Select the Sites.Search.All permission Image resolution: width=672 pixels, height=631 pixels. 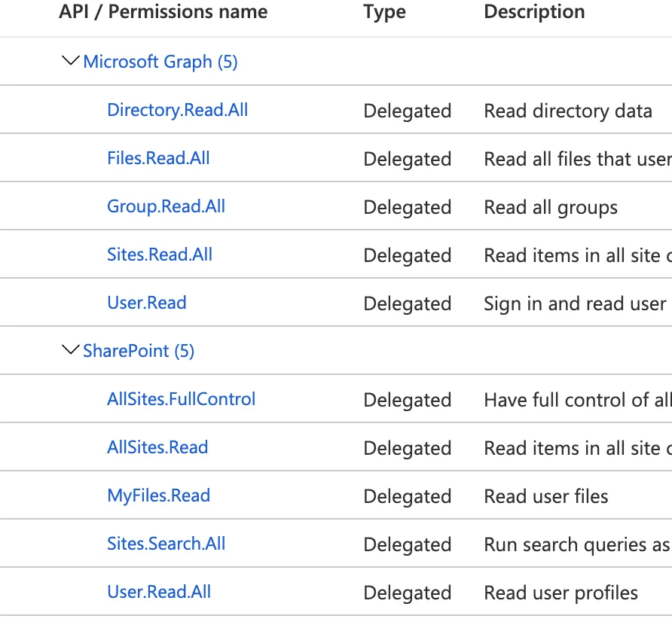(166, 544)
